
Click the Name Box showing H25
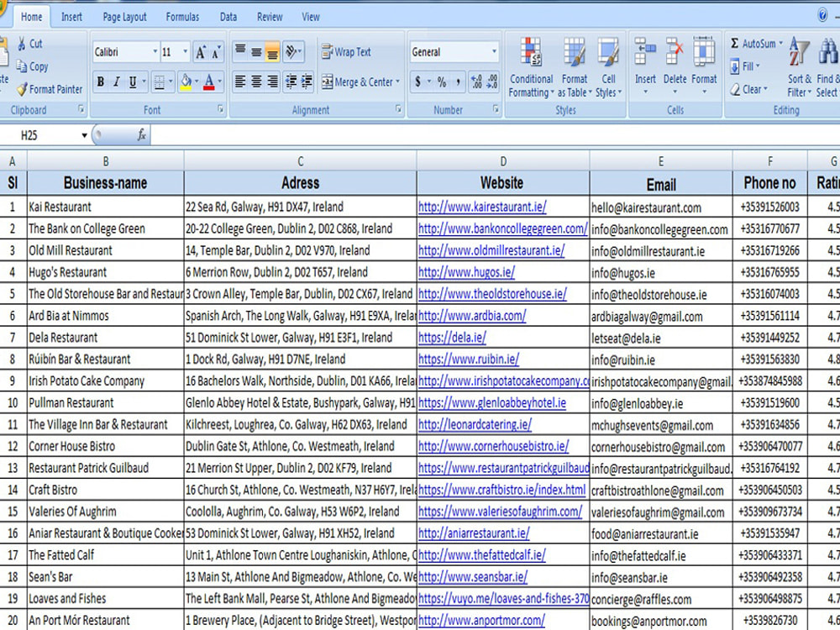[39, 135]
